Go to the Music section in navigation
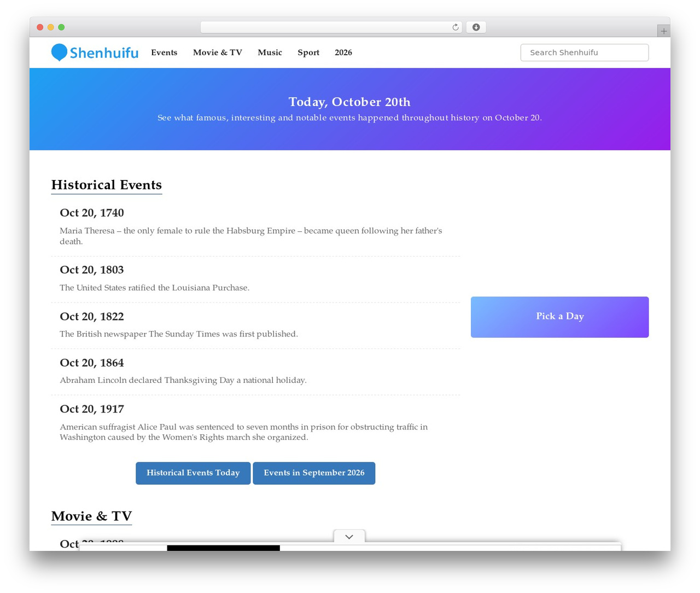Viewport: 700px width, 593px height. click(270, 53)
